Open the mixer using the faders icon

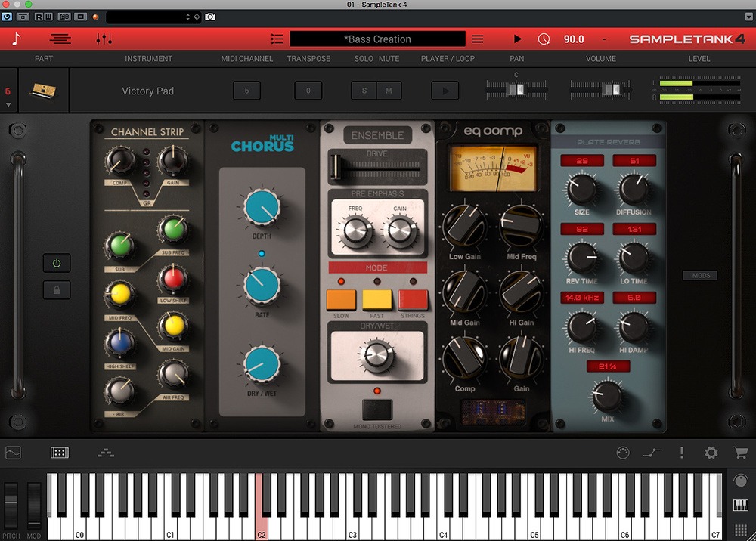[104, 39]
